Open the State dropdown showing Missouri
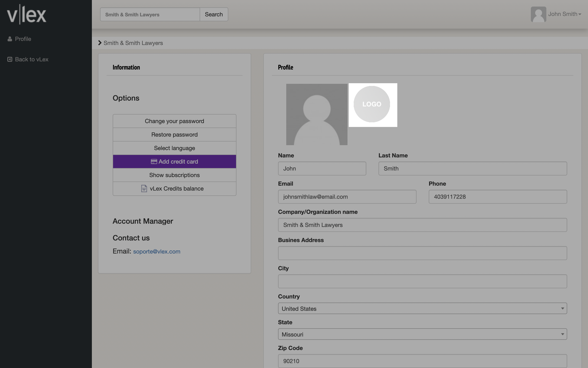588x368 pixels. (x=423, y=334)
